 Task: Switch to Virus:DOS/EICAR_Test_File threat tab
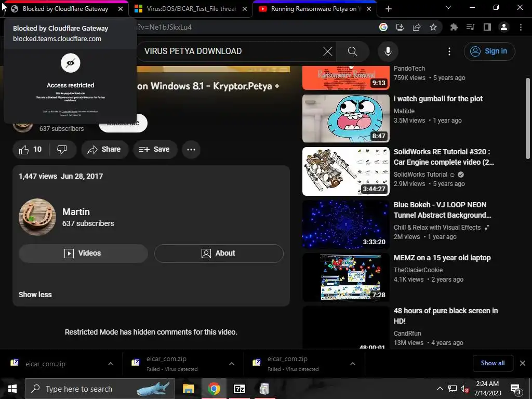(191, 9)
